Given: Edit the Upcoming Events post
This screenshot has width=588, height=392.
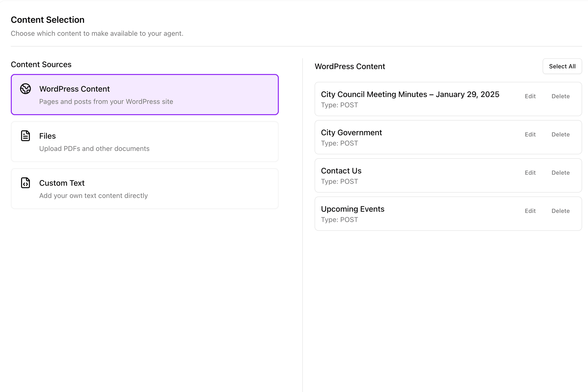Looking at the screenshot, I should click(x=530, y=211).
